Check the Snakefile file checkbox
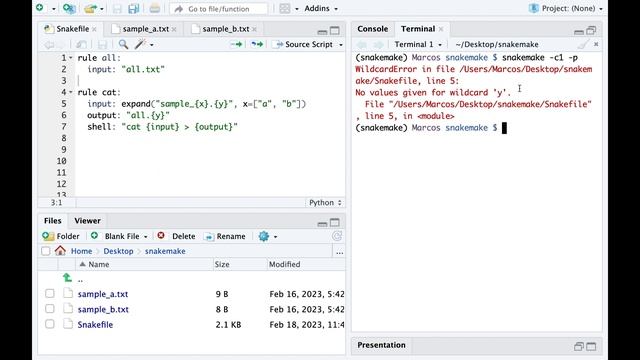640x360 pixels. pos(50,324)
